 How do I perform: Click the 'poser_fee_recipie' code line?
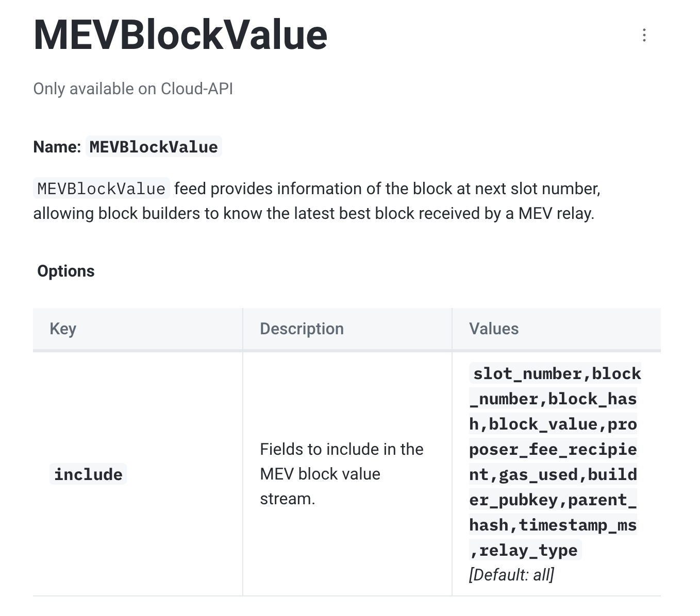pos(553,449)
